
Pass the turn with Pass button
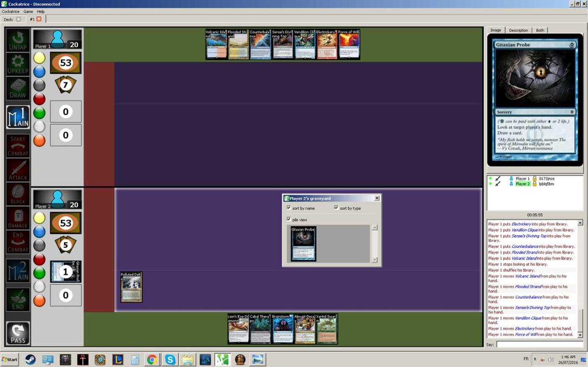click(18, 333)
